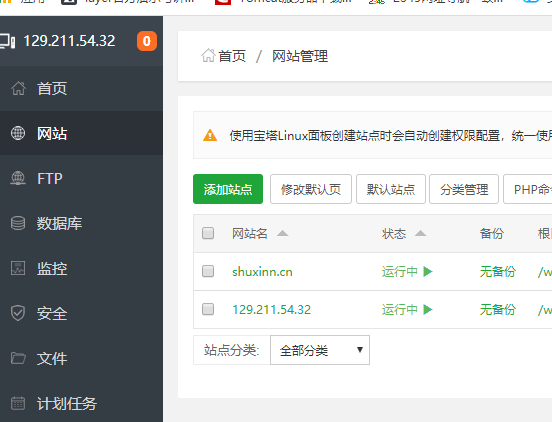Viewport: 552px width, 422px height.
Task: Click the server monitor icon beside the IP address
Action: (7, 41)
